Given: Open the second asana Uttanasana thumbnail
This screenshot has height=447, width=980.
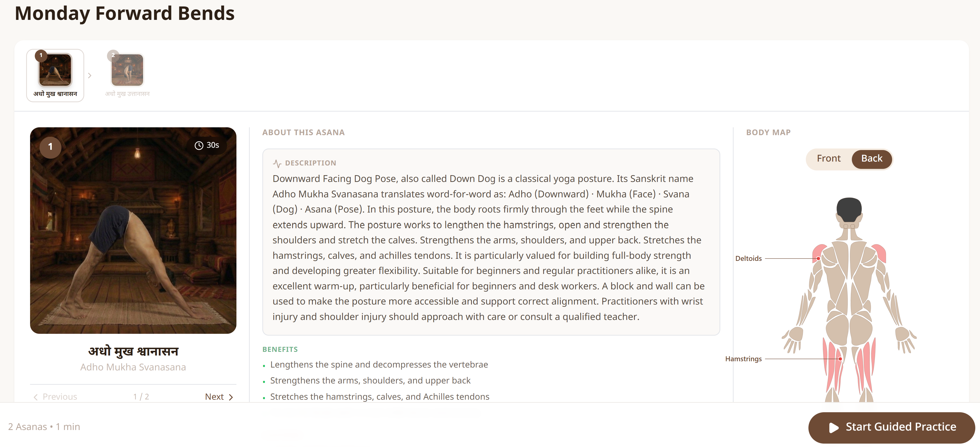Looking at the screenshot, I should click(127, 75).
